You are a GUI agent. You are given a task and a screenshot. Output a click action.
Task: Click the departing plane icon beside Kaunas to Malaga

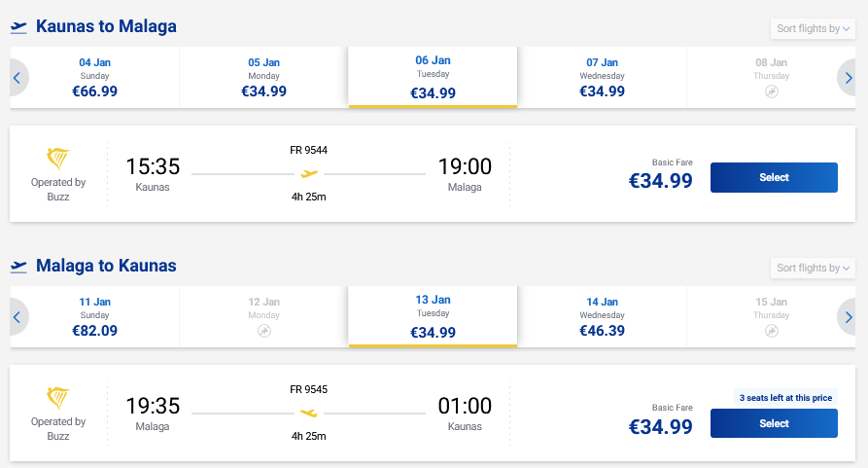18,27
